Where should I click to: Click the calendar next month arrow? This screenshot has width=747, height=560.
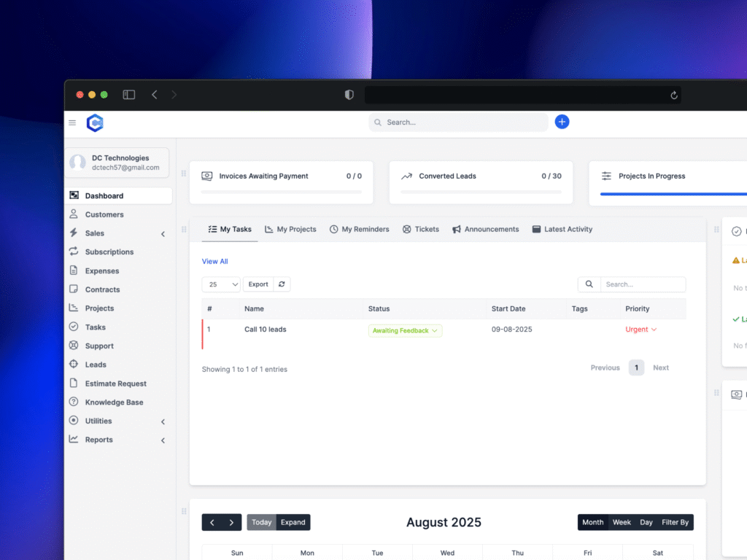[232, 522]
